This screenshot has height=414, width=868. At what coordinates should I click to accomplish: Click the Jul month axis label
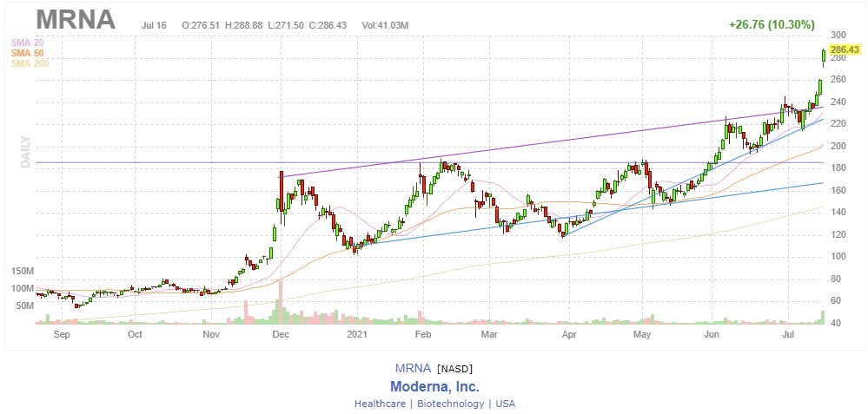(788, 334)
